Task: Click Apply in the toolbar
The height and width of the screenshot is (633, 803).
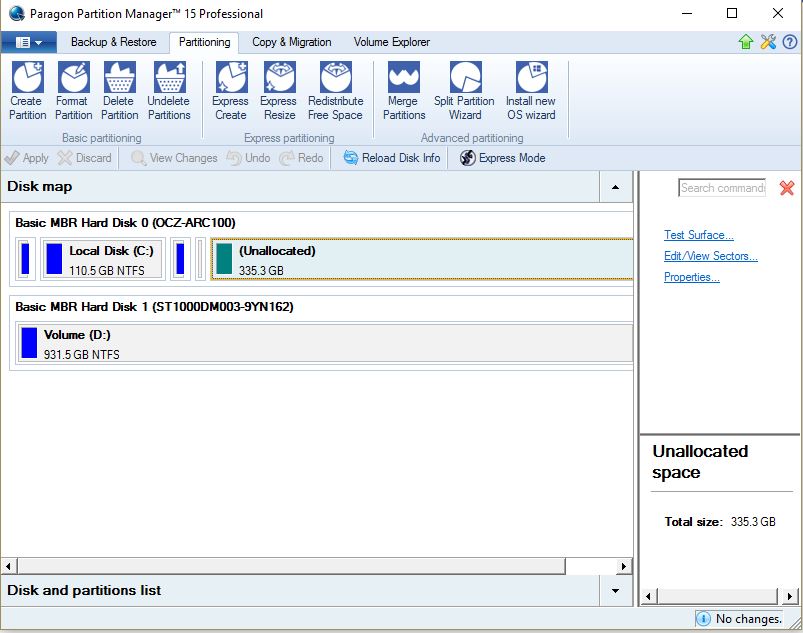Action: 27,158
